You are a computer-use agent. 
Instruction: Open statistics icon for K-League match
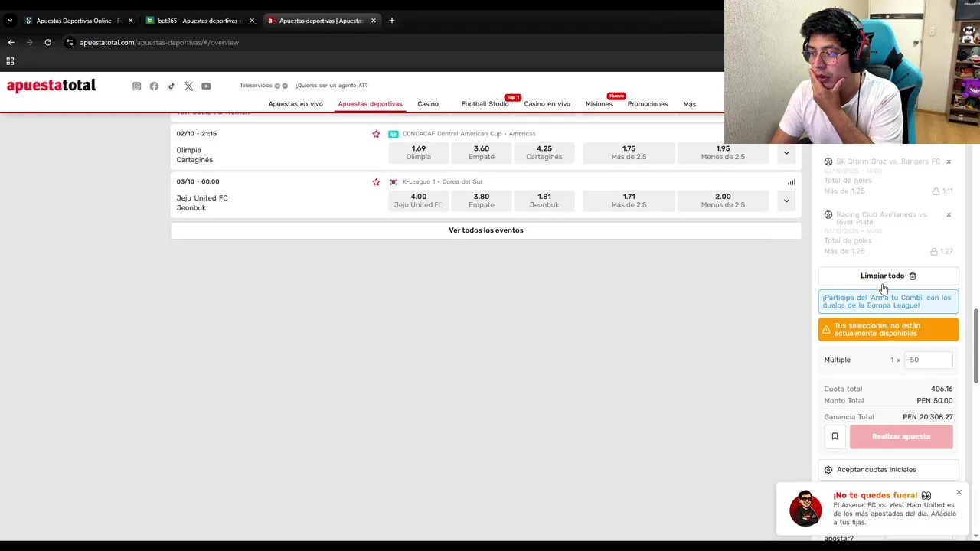(792, 182)
